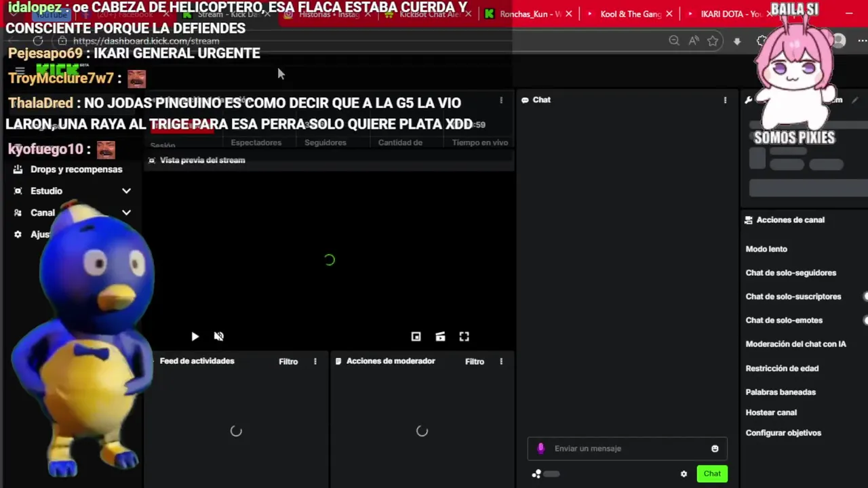This screenshot has height=488, width=868.
Task: Open Feed de actividades options menu
Action: 315,361
